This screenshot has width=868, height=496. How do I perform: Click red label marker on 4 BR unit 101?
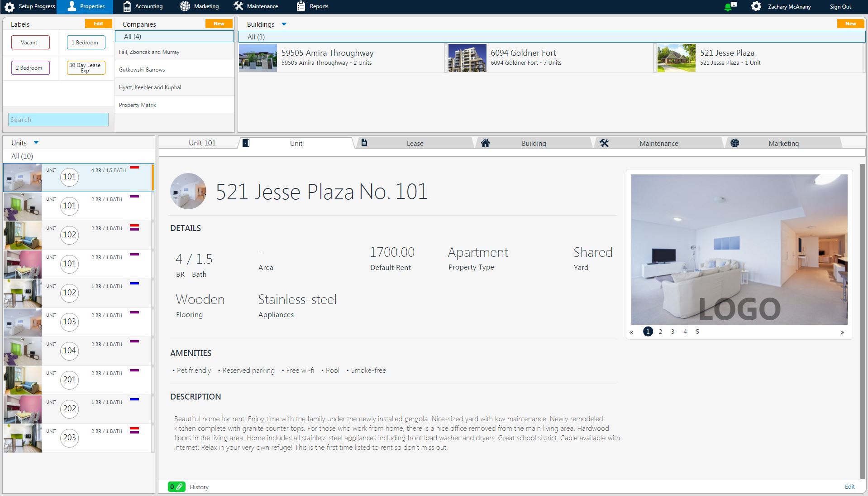coord(134,168)
